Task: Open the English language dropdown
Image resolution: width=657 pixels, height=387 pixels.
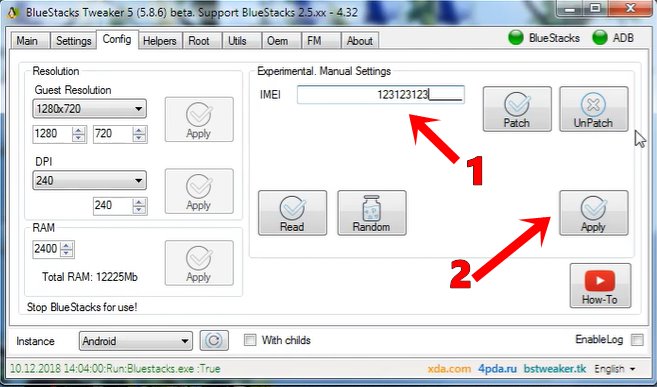Action: click(615, 369)
